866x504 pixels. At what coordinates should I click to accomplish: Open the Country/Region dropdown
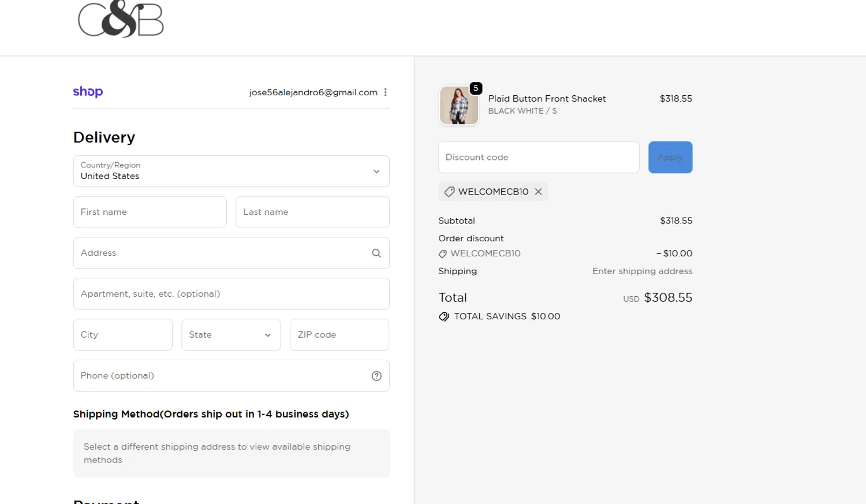click(x=231, y=171)
